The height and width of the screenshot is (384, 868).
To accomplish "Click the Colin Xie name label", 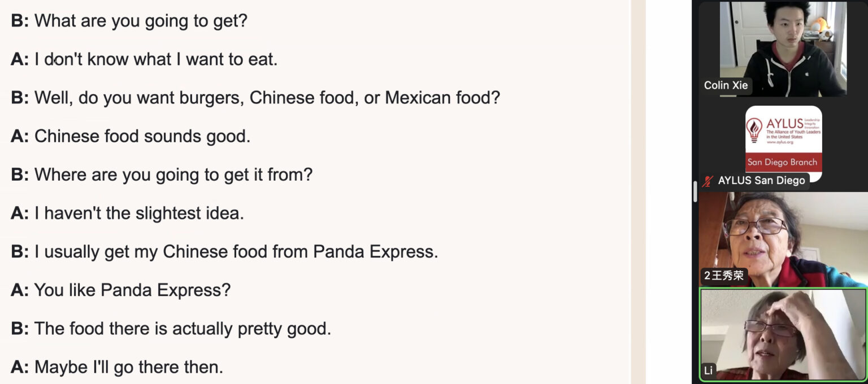I will coord(726,85).
